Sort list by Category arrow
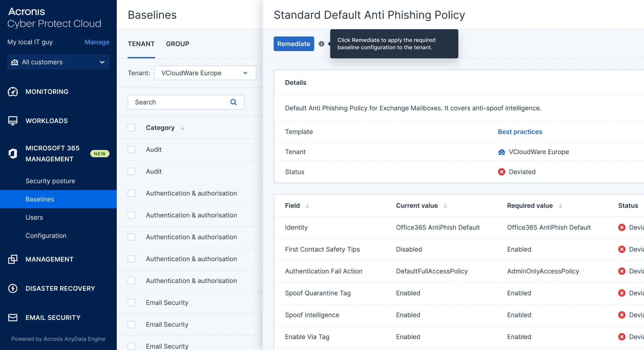Screen dimensions: 644x350 182,128
